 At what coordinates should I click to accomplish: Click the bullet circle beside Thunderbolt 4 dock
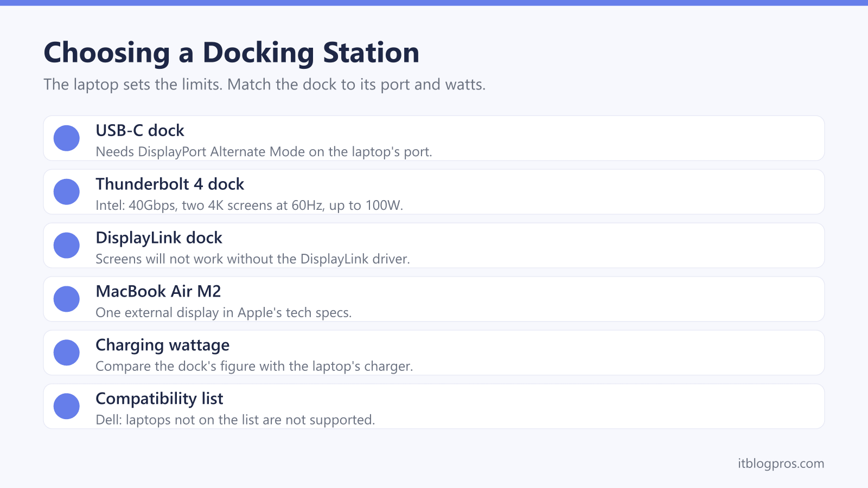(67, 192)
